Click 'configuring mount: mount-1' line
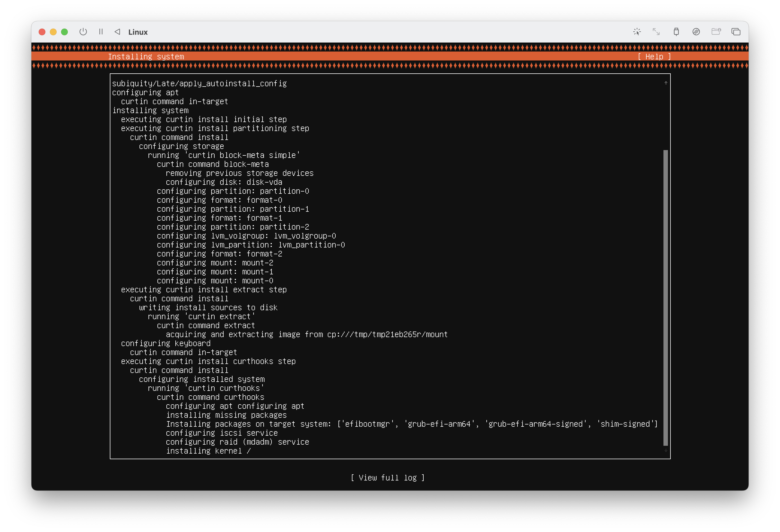This screenshot has width=780, height=532. pos(215,272)
